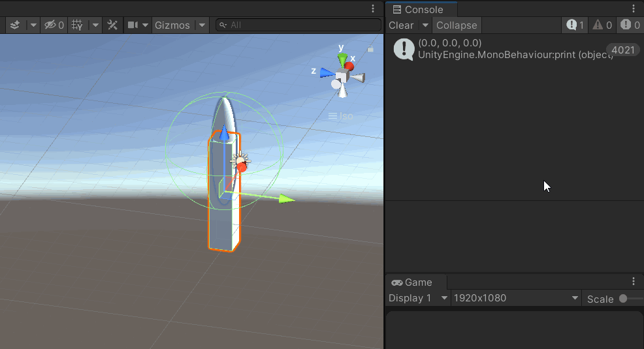Viewport: 644px width, 349px height.
Task: Click the Game view Scale slider handle
Action: click(623, 299)
